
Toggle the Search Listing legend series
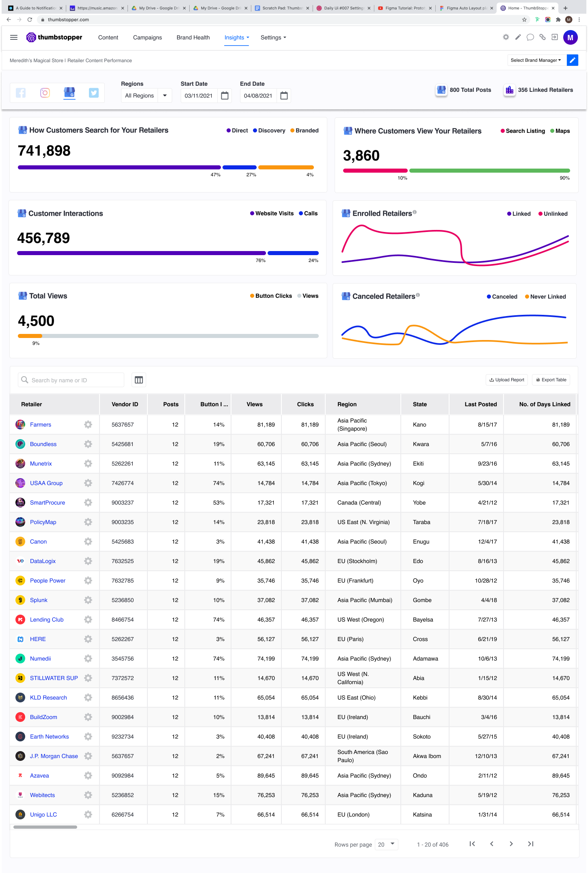click(x=523, y=131)
